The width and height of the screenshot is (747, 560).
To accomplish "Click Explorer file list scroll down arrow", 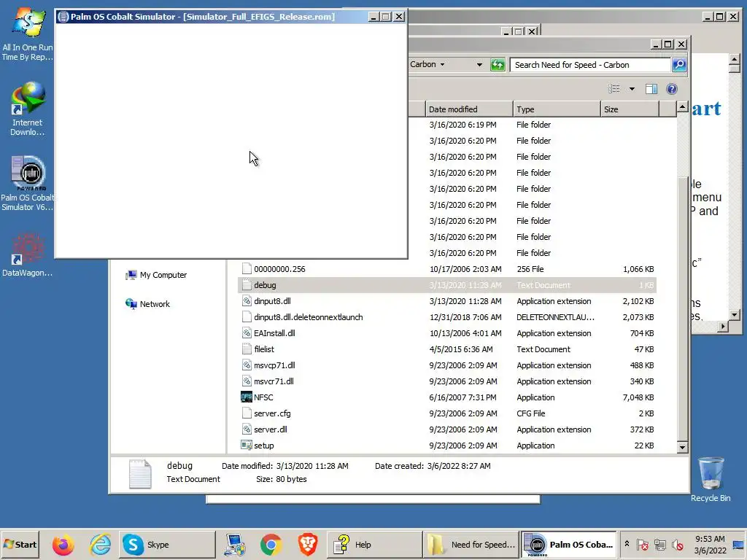I will point(682,447).
